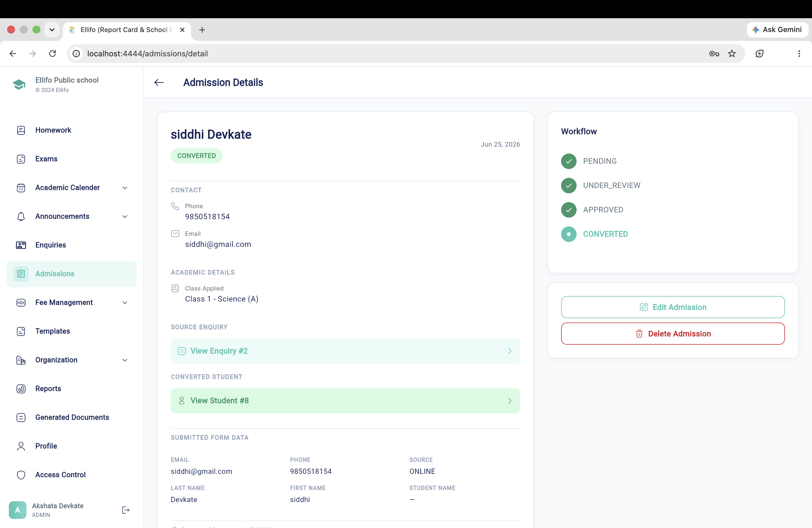The height and width of the screenshot is (528, 812).
Task: Open the Chrome three-dot menu
Action: pos(799,54)
